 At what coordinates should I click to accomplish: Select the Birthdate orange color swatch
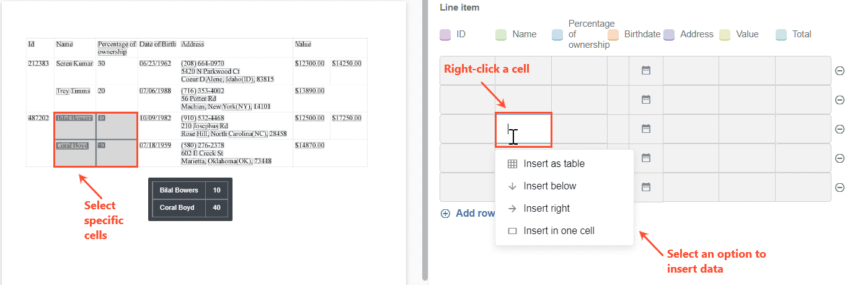(x=613, y=34)
